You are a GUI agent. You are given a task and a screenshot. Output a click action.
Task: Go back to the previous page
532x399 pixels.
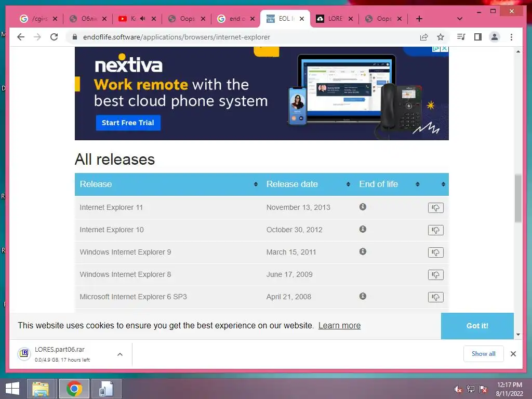[x=21, y=37]
